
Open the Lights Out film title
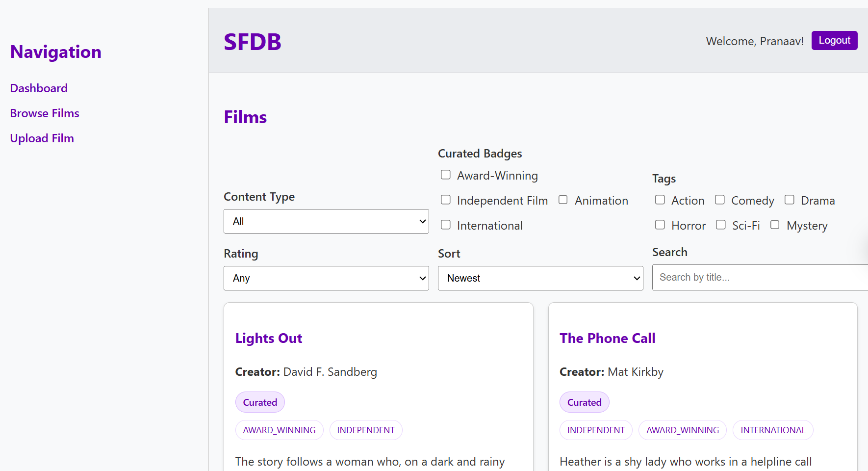click(269, 339)
